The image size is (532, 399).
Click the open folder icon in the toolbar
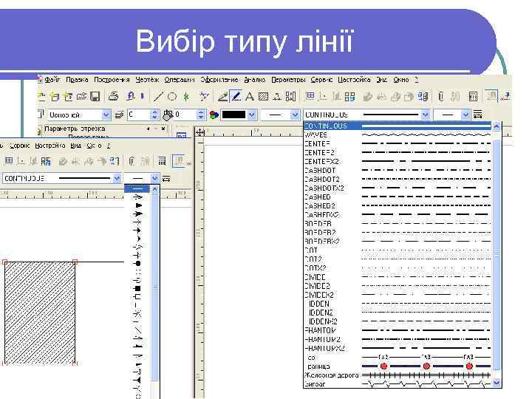[x=82, y=97]
